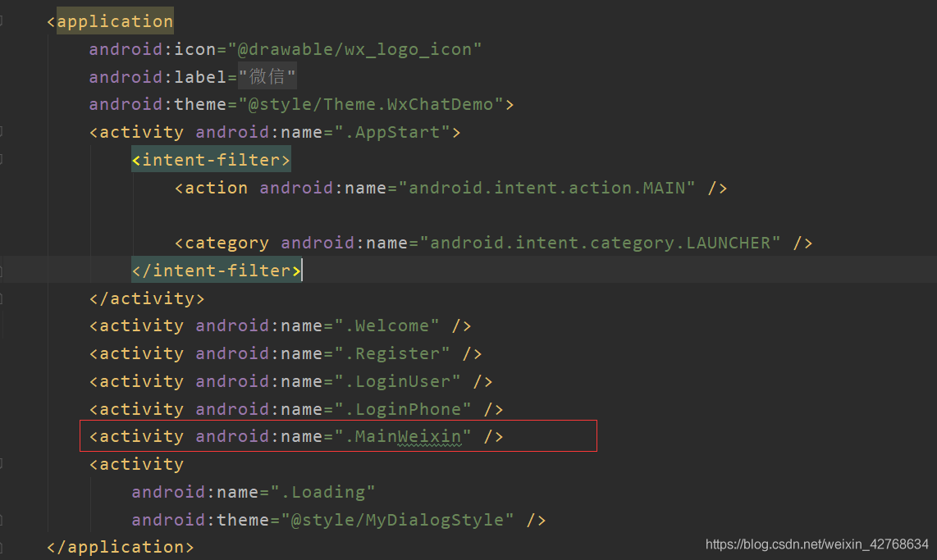Click the closing "</activity>" tag

point(147,298)
